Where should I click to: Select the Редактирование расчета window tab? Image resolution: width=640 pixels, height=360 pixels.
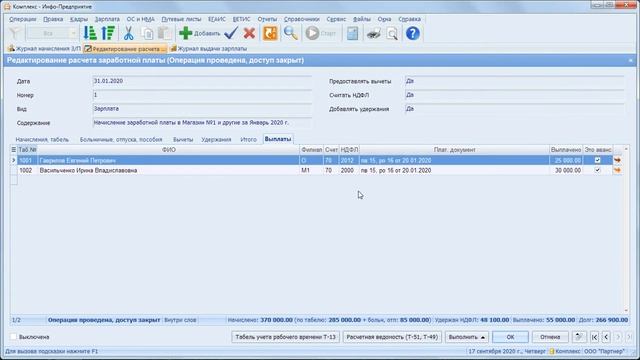(125, 49)
